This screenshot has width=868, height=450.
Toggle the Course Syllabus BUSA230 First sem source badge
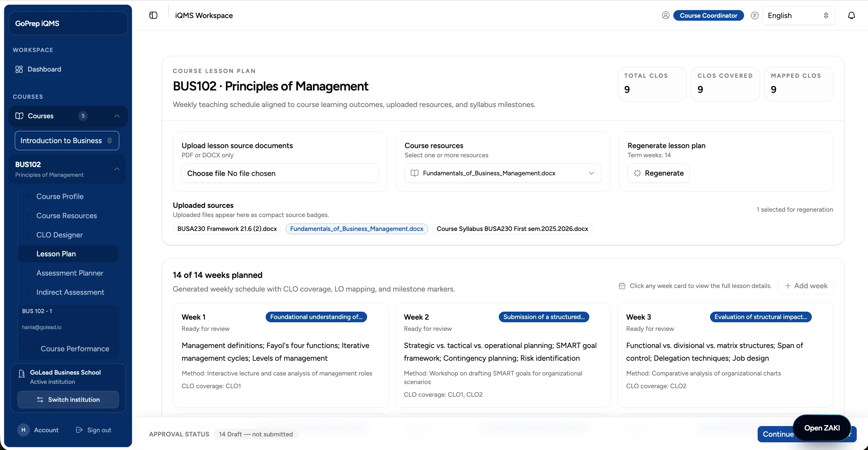pyautogui.click(x=512, y=229)
